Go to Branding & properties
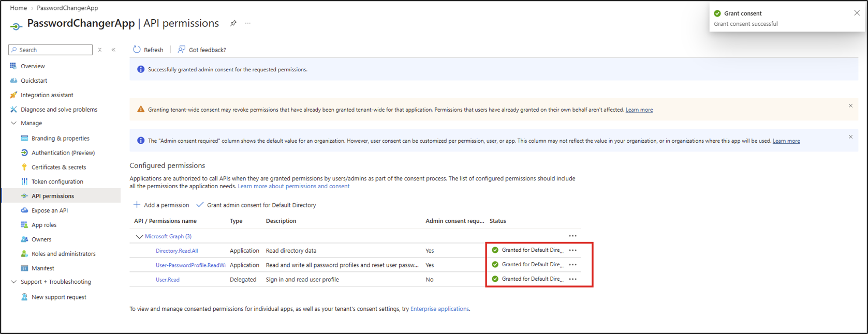This screenshot has height=334, width=868. 61,139
